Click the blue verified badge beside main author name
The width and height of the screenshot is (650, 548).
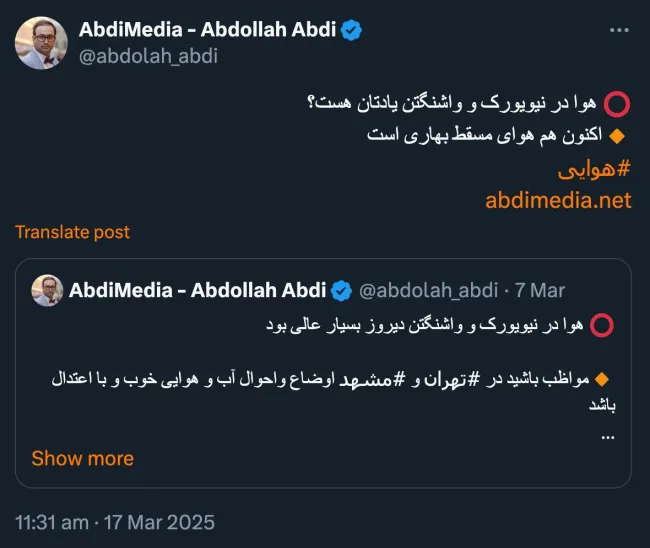coord(352,30)
